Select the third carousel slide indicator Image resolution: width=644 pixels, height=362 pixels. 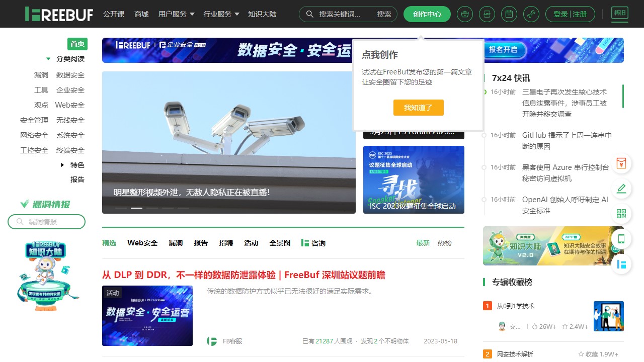(152, 208)
